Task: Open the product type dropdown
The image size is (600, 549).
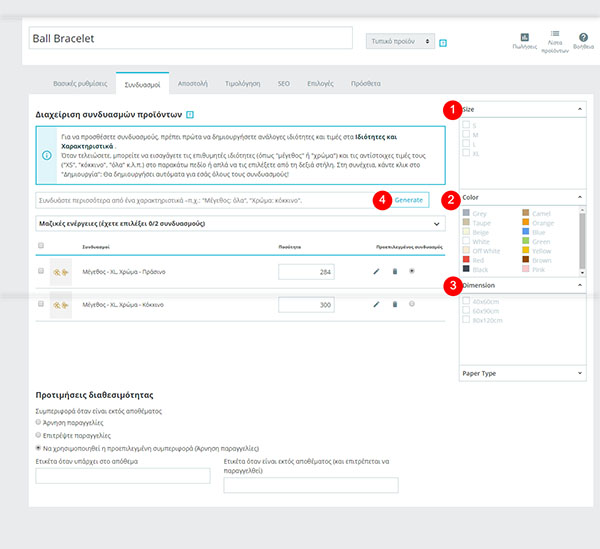Action: pyautogui.click(x=400, y=41)
